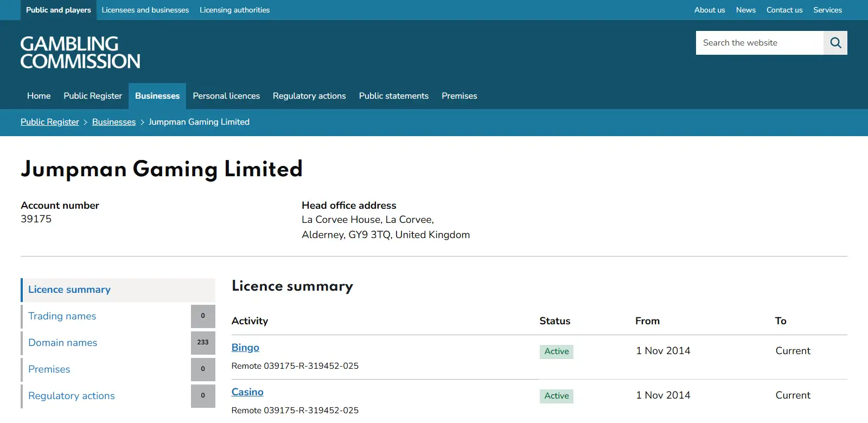868x423 pixels.
Task: Switch to Licensees and businesses tab
Action: click(x=145, y=10)
